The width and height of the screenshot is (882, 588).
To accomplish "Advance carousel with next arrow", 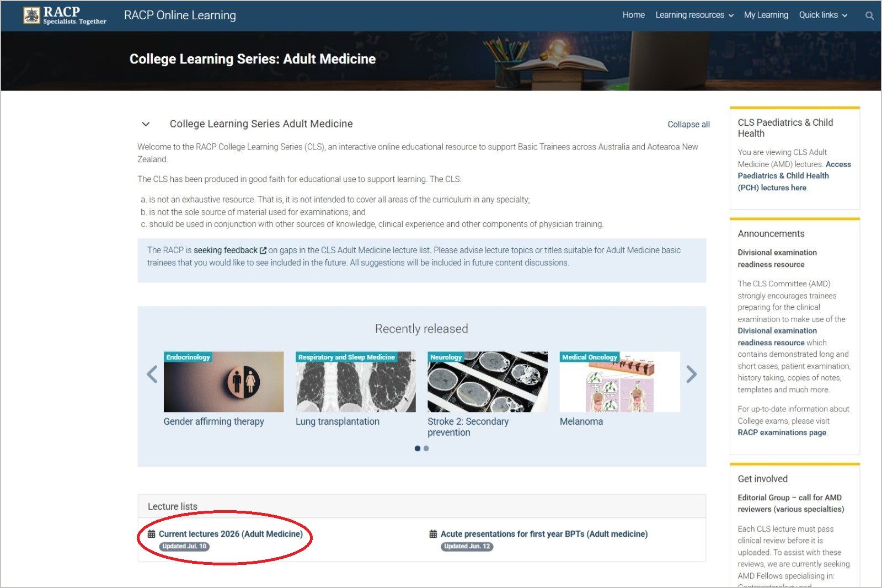I will click(x=691, y=375).
